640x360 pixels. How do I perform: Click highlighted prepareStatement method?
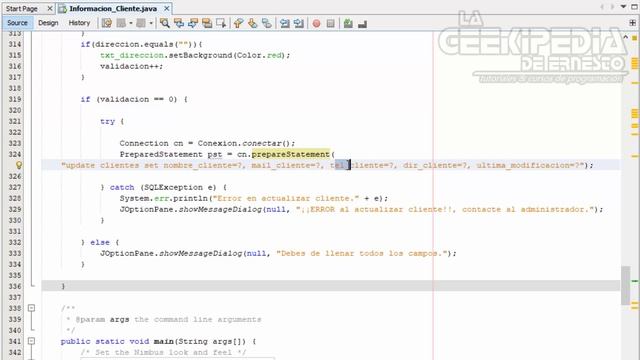291,154
